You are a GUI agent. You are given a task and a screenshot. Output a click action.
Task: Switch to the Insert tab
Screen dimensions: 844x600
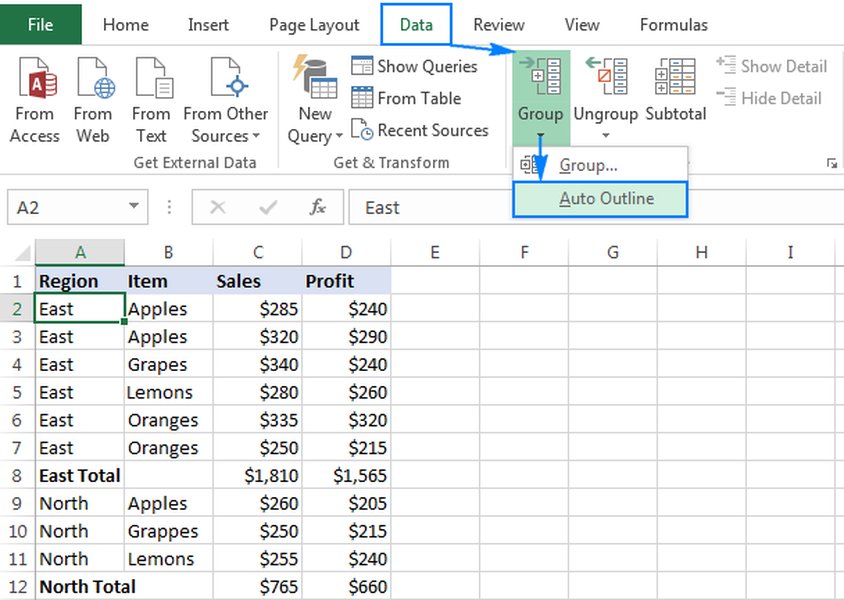click(208, 25)
